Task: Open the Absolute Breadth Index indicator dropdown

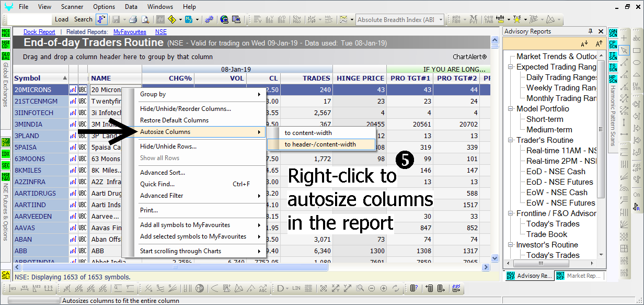Action: (x=441, y=20)
